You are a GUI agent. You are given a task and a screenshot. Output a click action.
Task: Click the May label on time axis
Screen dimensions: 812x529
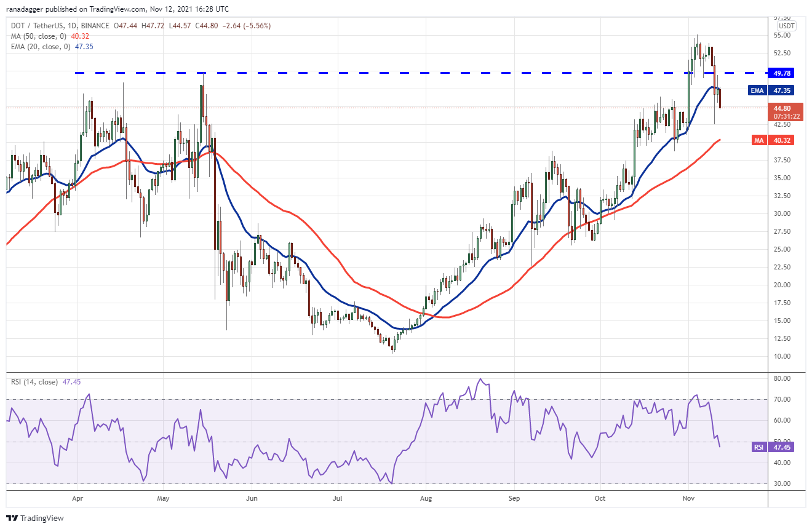(164, 498)
